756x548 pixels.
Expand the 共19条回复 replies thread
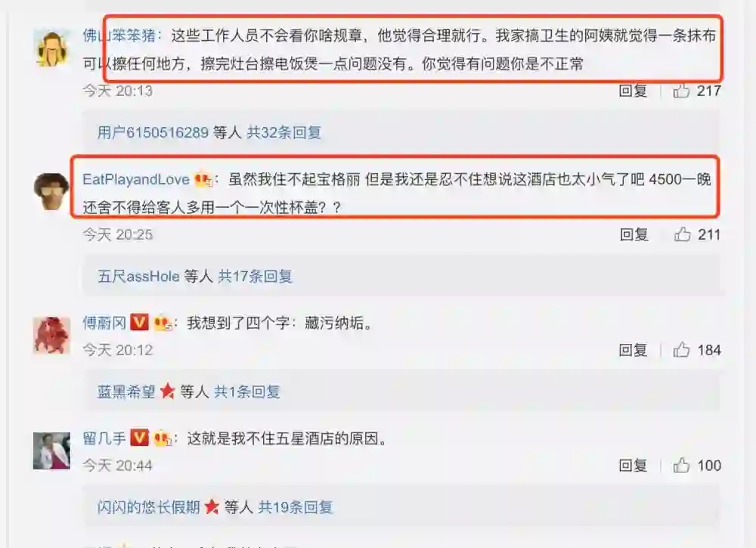click(295, 507)
